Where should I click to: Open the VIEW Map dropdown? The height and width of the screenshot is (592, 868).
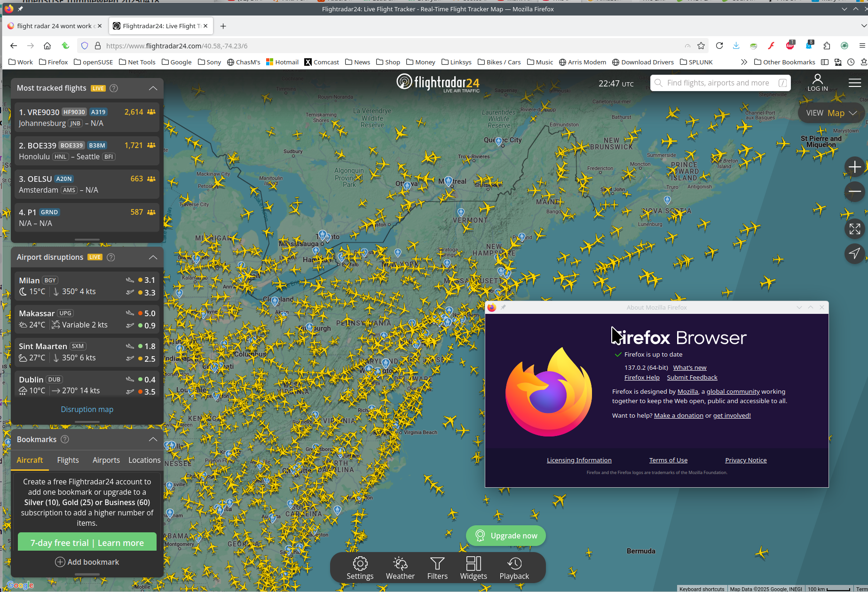tap(831, 113)
